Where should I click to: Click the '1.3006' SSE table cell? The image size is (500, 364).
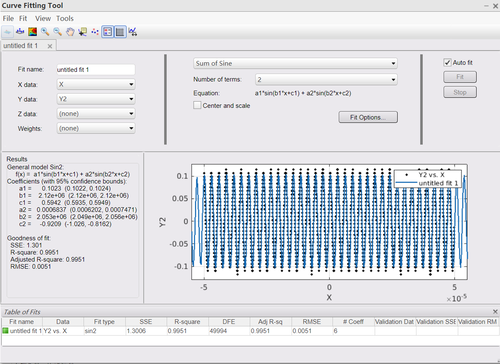[x=146, y=331]
